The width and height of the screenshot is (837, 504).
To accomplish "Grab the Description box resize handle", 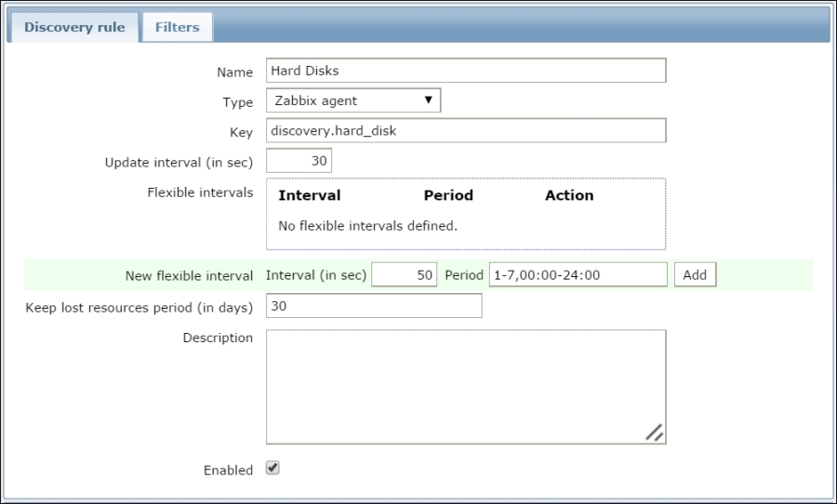I will click(x=655, y=432).
